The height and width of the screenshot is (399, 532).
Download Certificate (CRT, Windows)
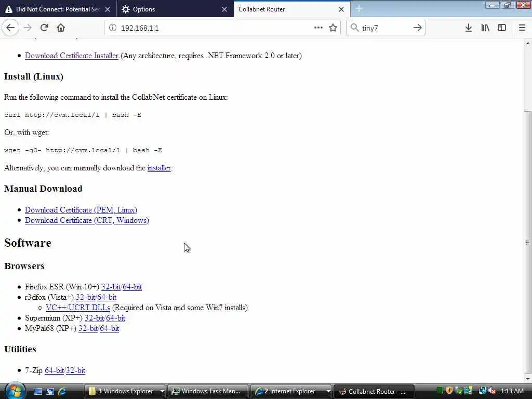point(87,220)
